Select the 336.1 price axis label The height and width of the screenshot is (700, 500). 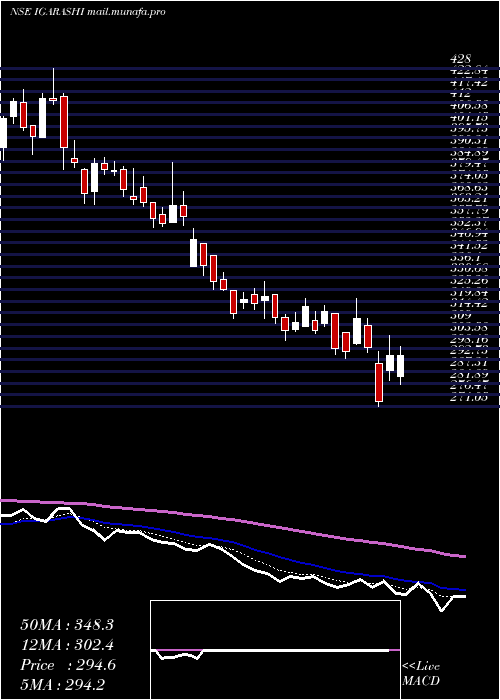[x=465, y=258]
